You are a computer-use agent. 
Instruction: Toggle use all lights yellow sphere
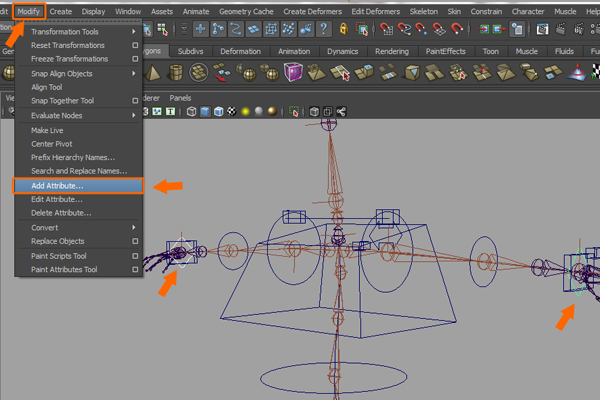tap(245, 112)
